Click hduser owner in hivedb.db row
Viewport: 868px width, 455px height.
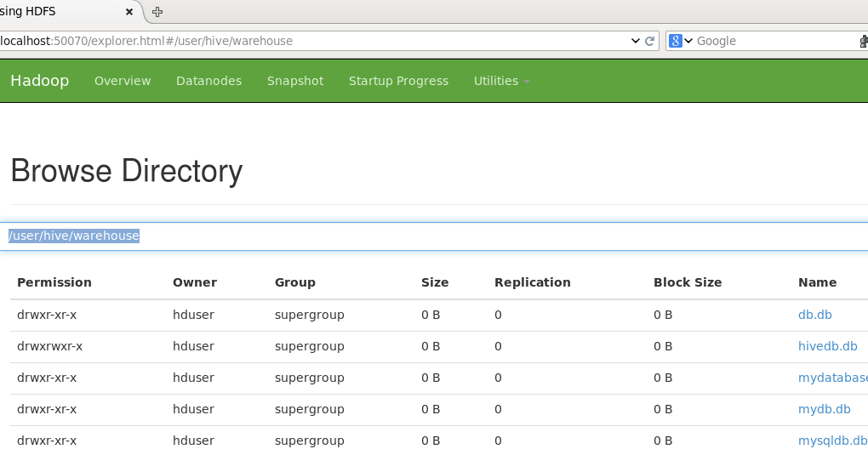(x=193, y=346)
